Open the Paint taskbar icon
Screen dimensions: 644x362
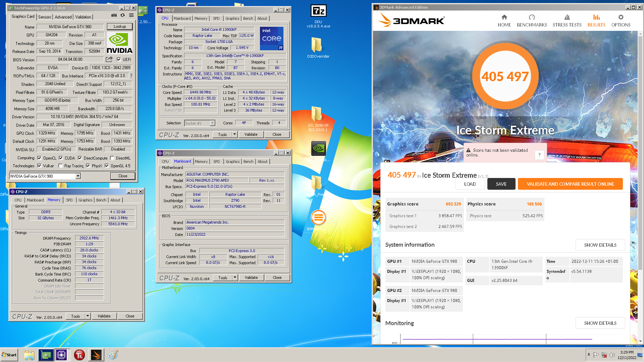point(113,355)
